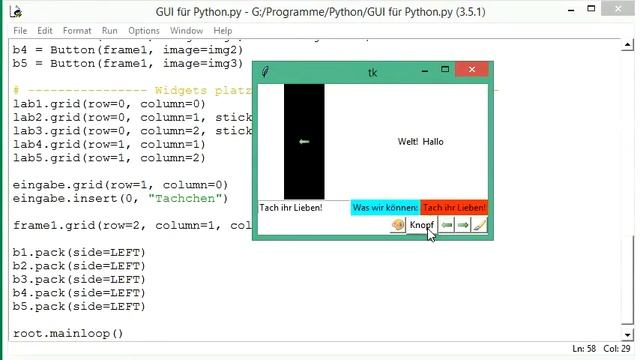Click the frame1.grid(row=2 code line
Image resolution: width=640 pixels, height=360 pixels.
132,225
